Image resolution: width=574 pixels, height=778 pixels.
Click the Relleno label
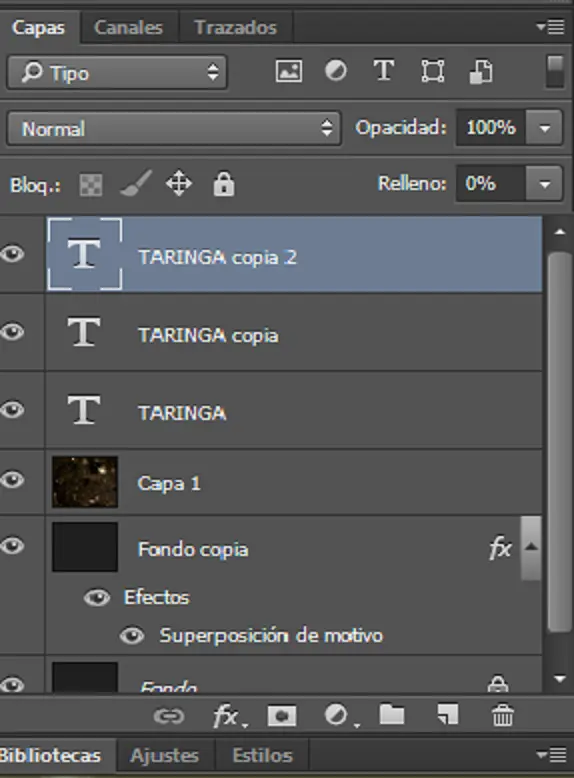click(412, 183)
